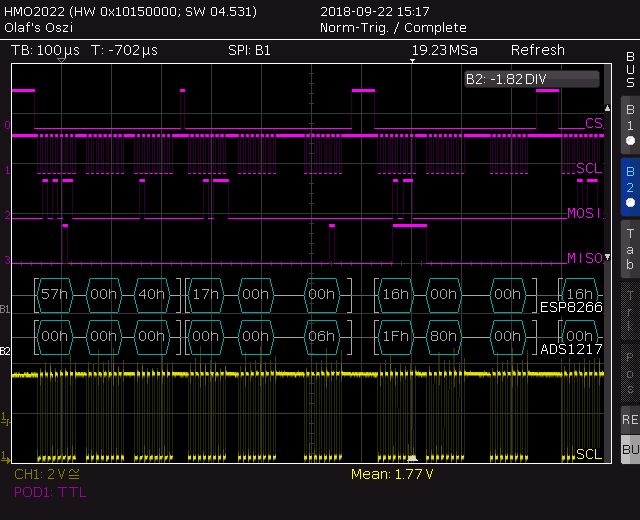The image size is (640, 520).
Task: Click the 06h decoded byte on ADS1217 bus
Action: point(321,337)
